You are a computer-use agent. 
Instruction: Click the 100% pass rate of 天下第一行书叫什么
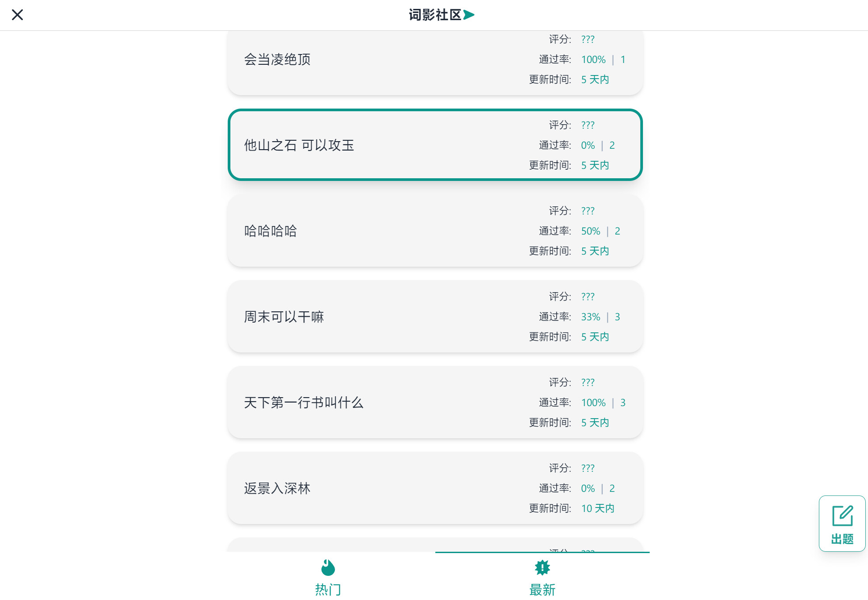[x=593, y=403]
